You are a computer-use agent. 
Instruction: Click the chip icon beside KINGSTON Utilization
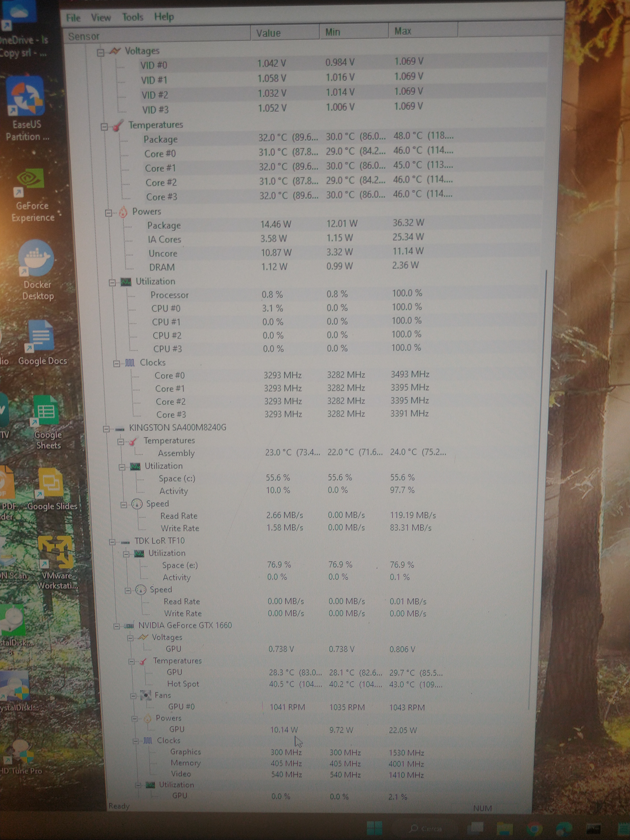[135, 466]
